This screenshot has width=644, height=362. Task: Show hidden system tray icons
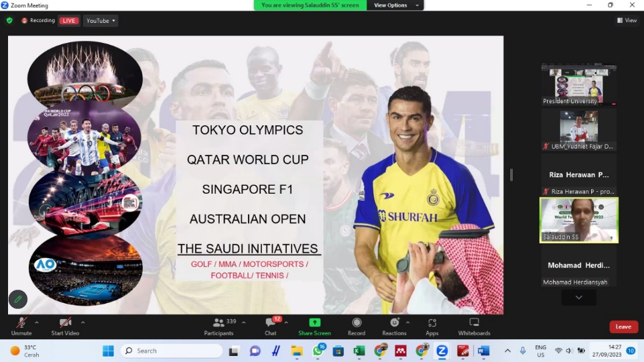508,351
